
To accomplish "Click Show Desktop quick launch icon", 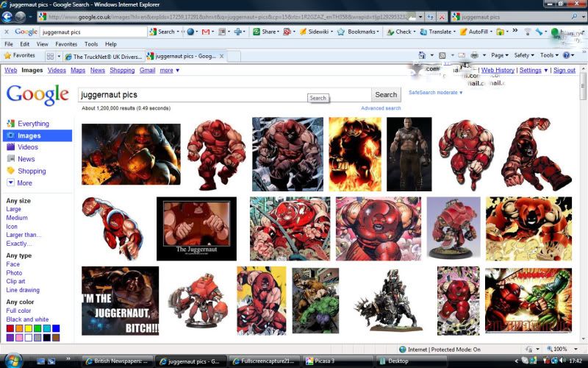I will [x=41, y=361].
